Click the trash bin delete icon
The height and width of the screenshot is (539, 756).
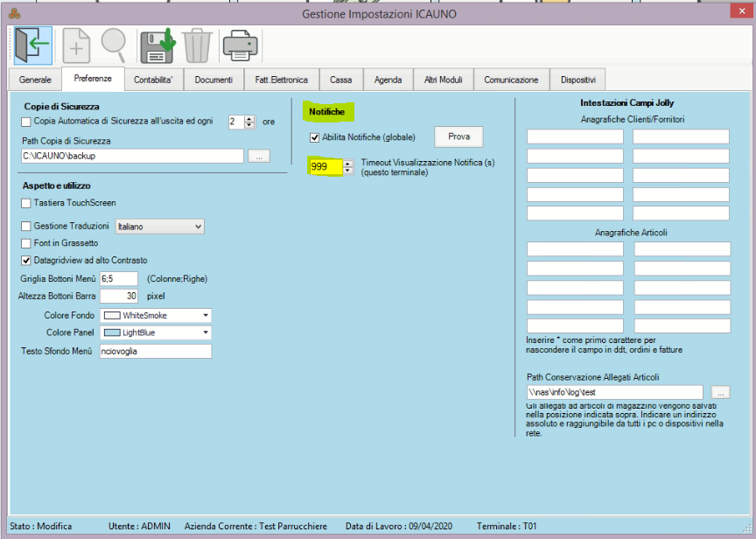click(x=197, y=45)
